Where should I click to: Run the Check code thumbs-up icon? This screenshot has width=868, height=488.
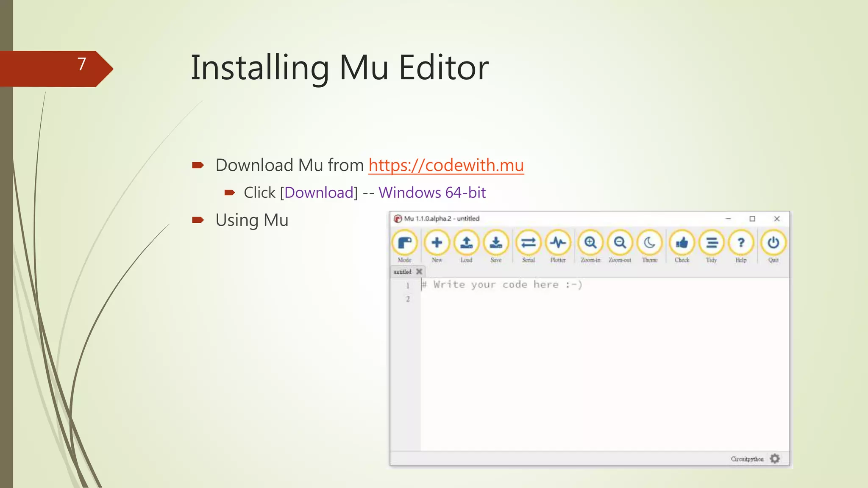click(x=682, y=247)
